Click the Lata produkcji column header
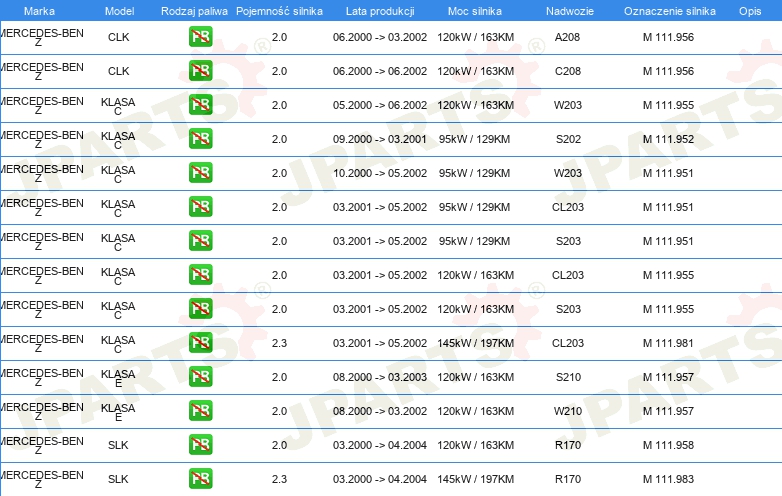 380,11
